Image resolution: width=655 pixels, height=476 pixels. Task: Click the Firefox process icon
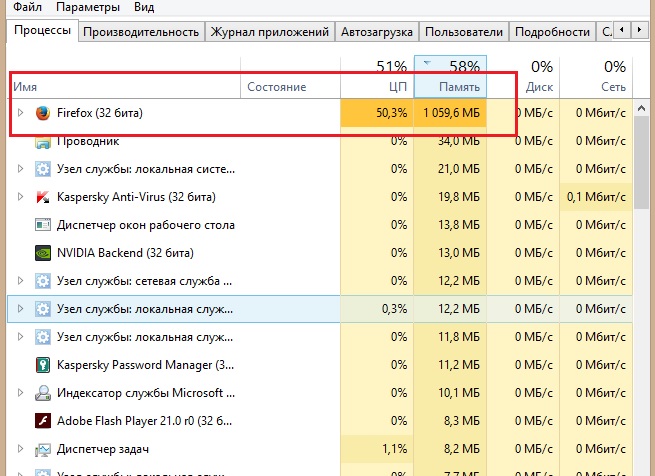(42, 113)
